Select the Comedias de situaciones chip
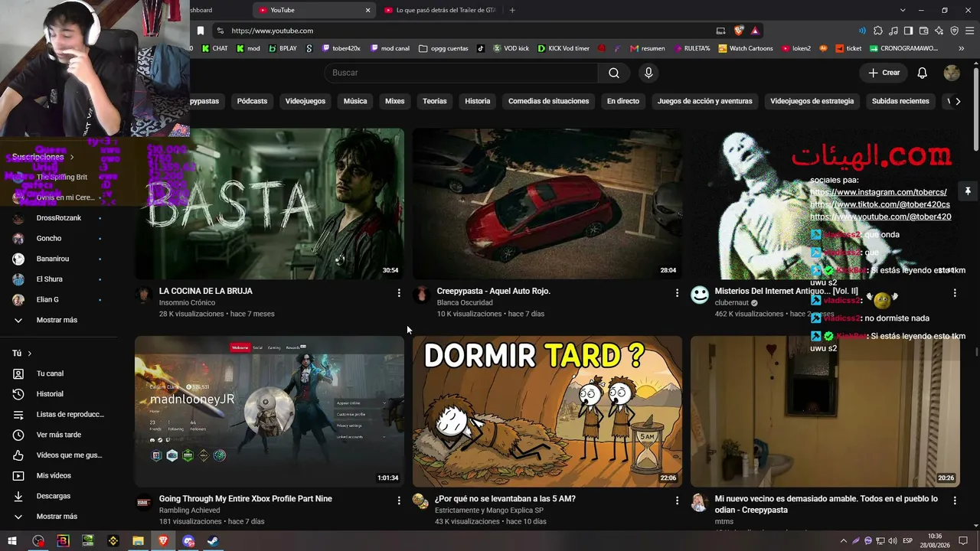This screenshot has height=551, width=980. 549,101
